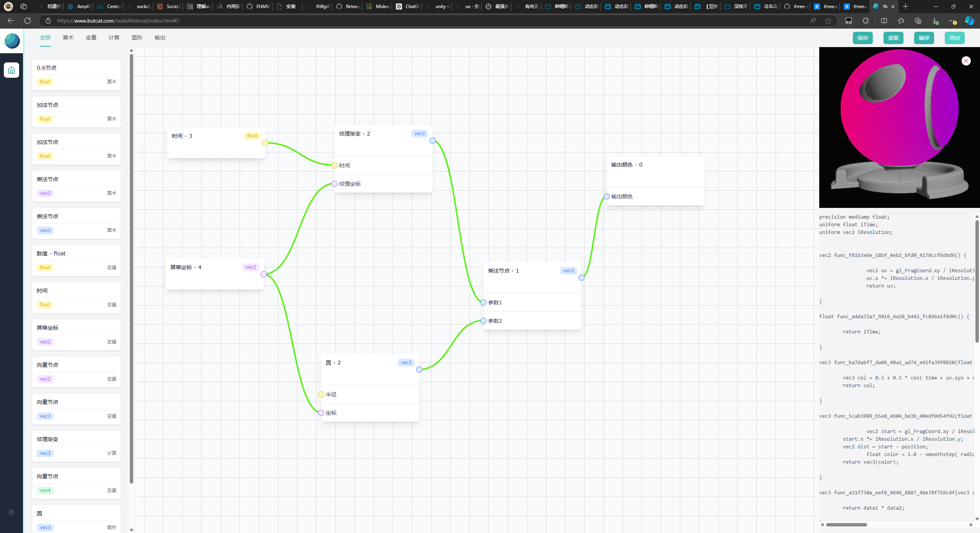Screen dimensions: 980x533
Task: Switch to the 变量 tab
Action: [x=91, y=38]
